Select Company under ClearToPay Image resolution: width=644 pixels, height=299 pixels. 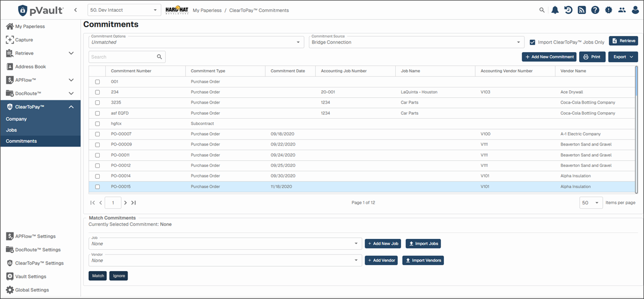pos(40,119)
